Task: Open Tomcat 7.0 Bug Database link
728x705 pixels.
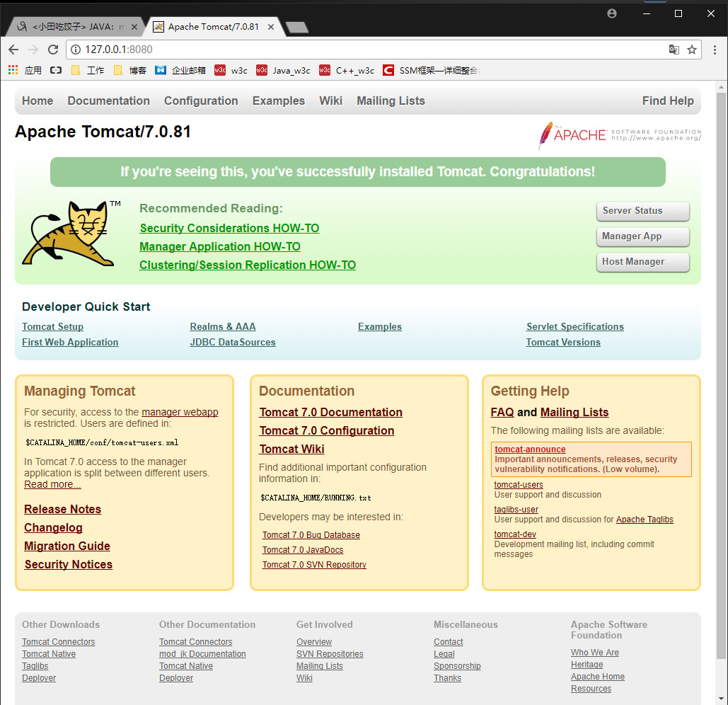Action: pos(311,535)
